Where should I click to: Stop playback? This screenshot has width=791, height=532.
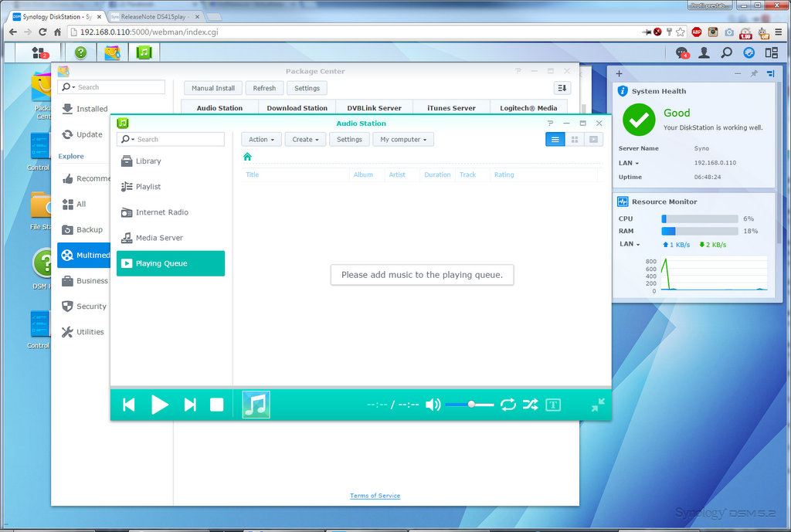pos(217,405)
